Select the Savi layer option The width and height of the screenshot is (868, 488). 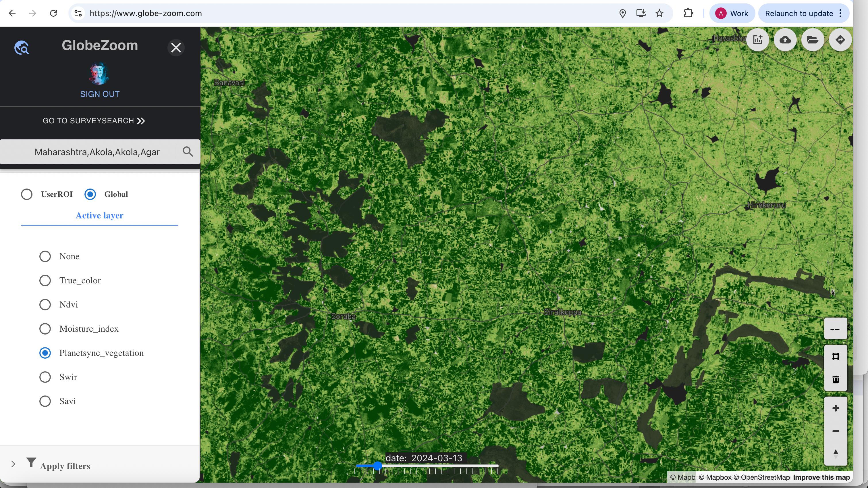[45, 401]
